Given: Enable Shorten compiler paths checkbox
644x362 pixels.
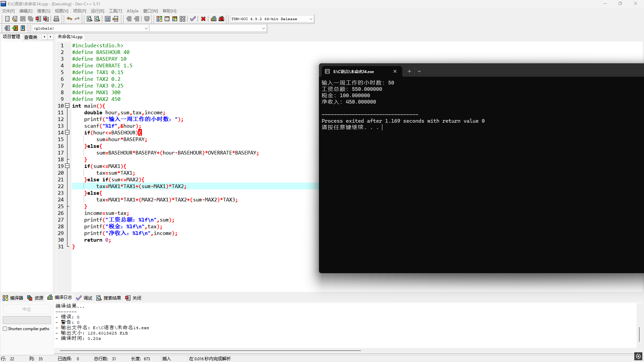Looking at the screenshot, I should 5,329.
